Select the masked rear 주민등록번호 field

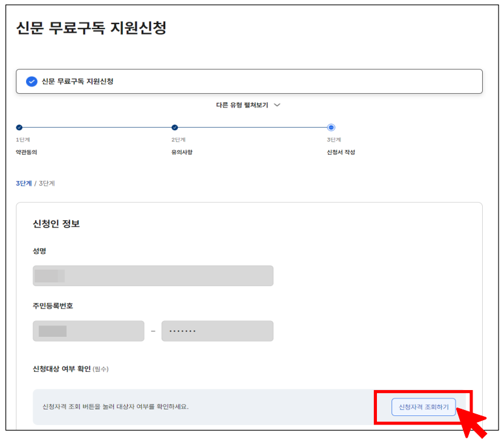pos(218,331)
